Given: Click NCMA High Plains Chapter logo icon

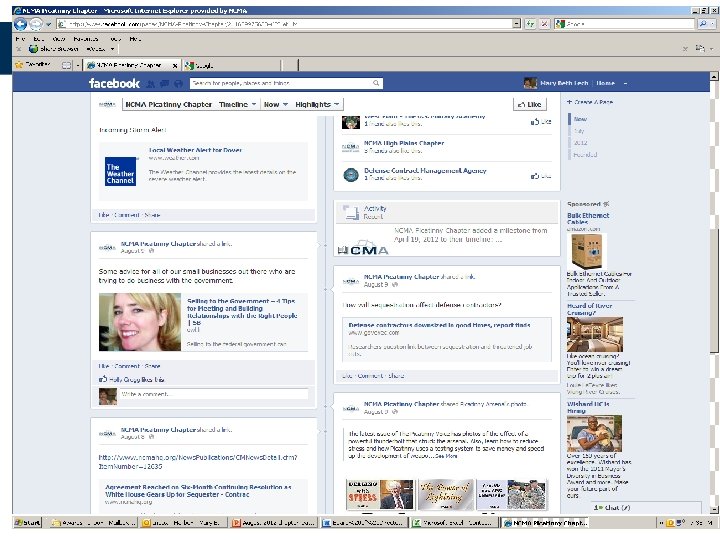Looking at the screenshot, I should (x=351, y=147).
